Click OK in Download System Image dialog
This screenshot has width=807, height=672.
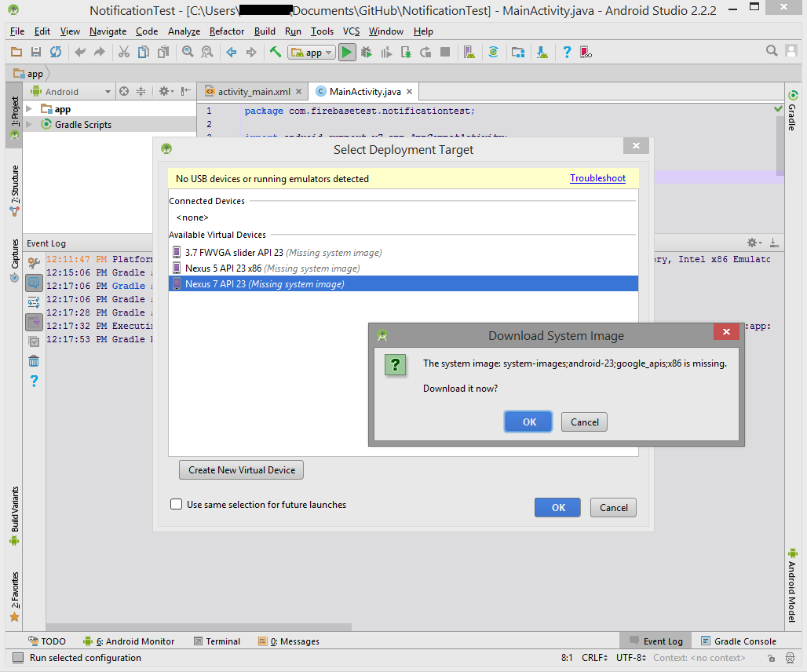click(528, 422)
